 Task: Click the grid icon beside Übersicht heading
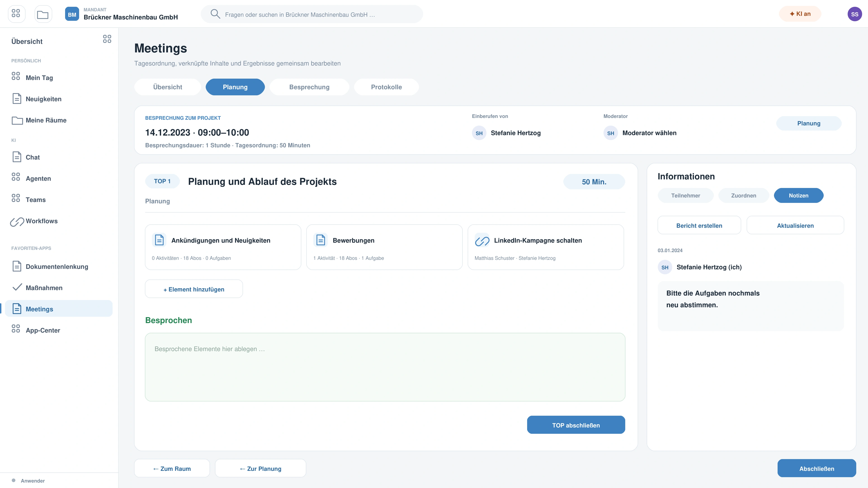[107, 39]
